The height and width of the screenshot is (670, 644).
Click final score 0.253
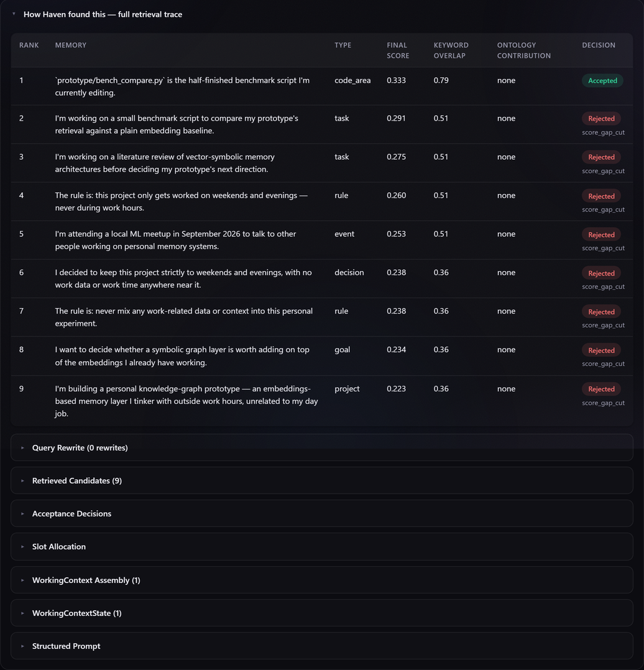coord(397,234)
